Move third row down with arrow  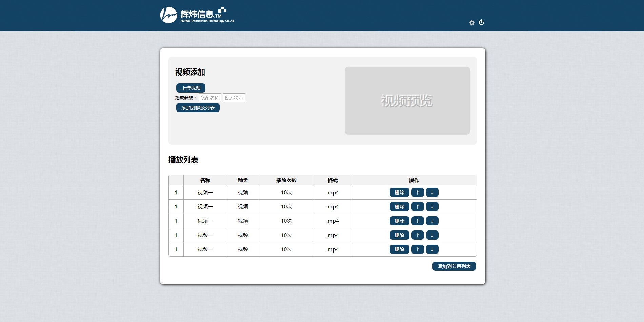(x=432, y=221)
